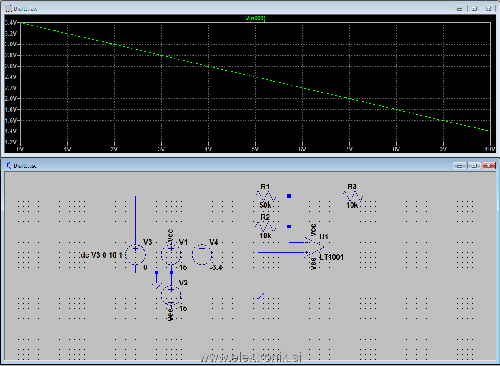Click the green V(n003) trace label
This screenshot has height=366, width=500.
[255, 18]
